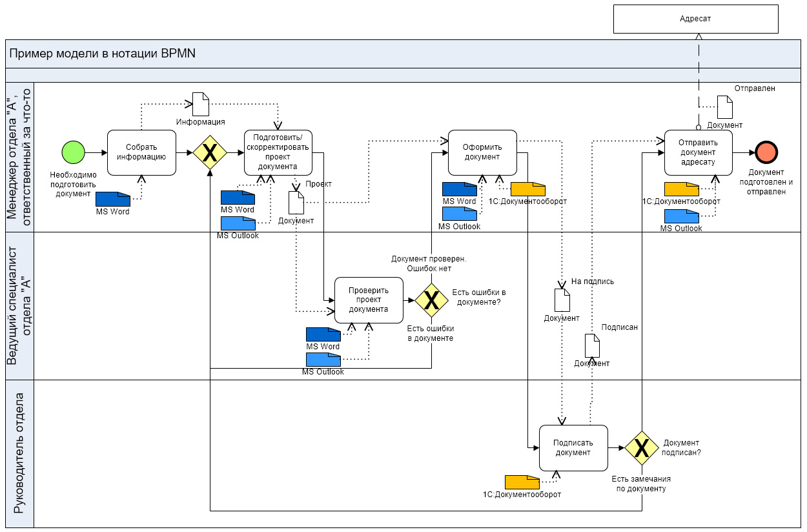Select the "Проект" document icon

point(296,203)
